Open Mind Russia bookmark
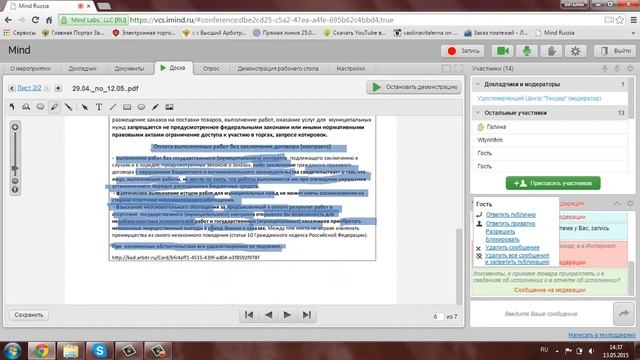The width and height of the screenshot is (640, 360). (555, 33)
